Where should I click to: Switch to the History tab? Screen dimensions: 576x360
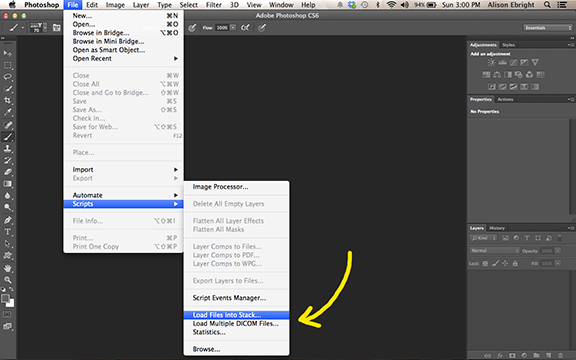pos(497,228)
